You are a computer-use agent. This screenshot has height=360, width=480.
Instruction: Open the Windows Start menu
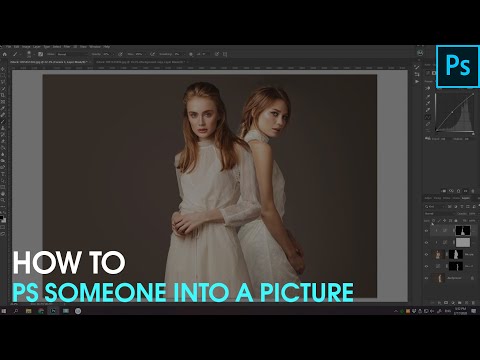[4, 311]
